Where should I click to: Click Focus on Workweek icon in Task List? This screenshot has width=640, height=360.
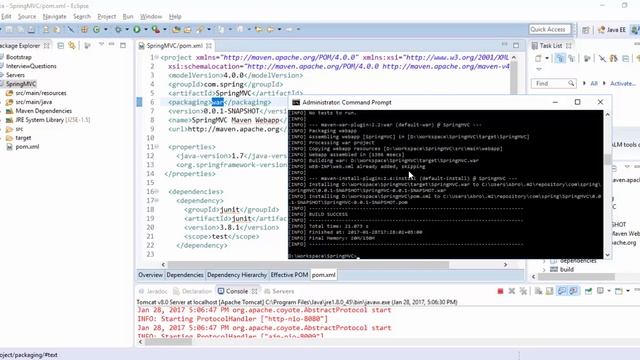point(587,58)
